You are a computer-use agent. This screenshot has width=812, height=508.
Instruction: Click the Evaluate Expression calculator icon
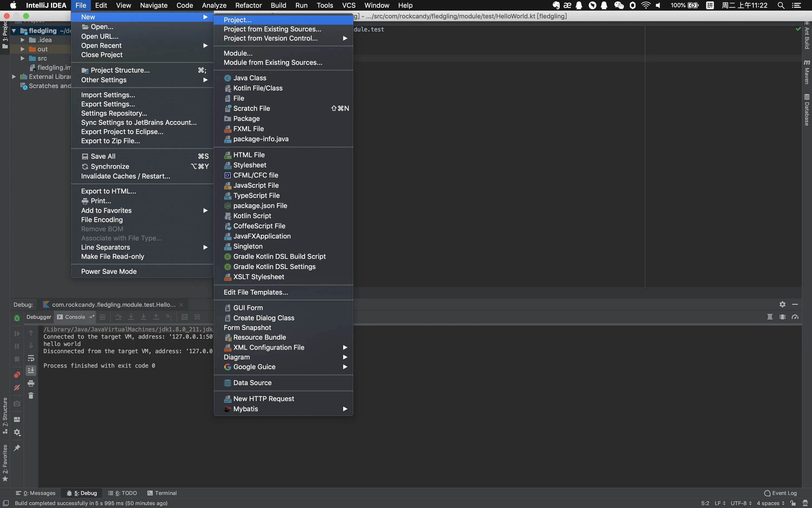tap(185, 317)
